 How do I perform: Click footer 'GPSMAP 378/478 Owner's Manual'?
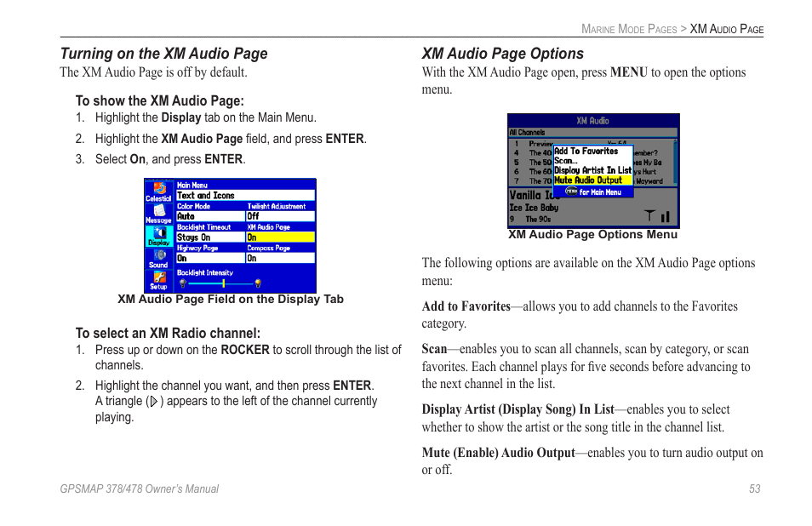[x=140, y=489]
